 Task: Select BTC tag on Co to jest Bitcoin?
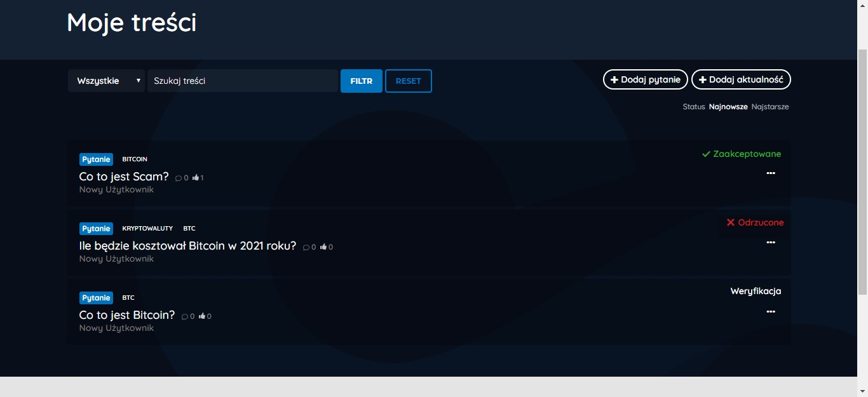(x=128, y=298)
